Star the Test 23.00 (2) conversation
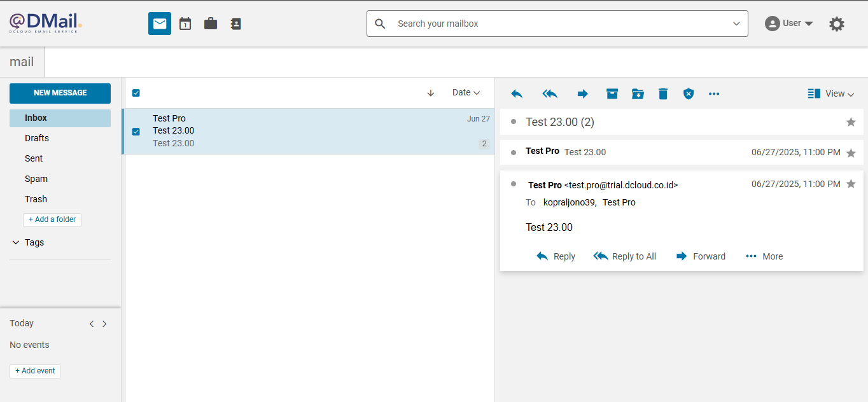868x402 pixels. pyautogui.click(x=851, y=122)
